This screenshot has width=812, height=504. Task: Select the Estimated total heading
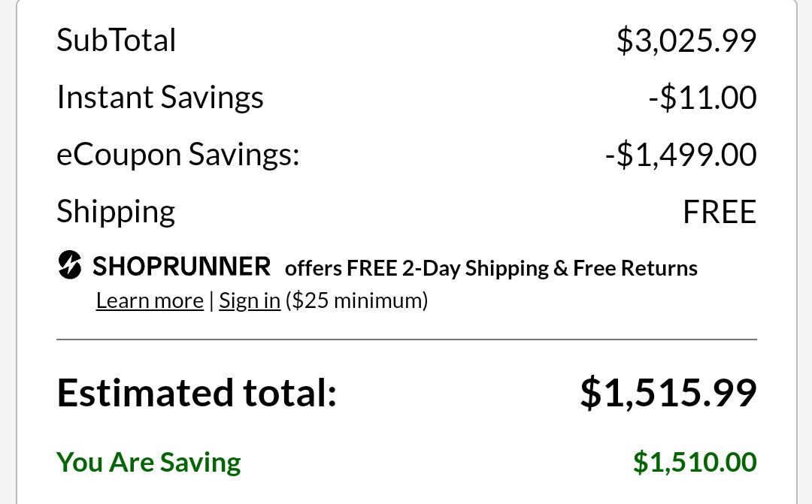click(196, 393)
